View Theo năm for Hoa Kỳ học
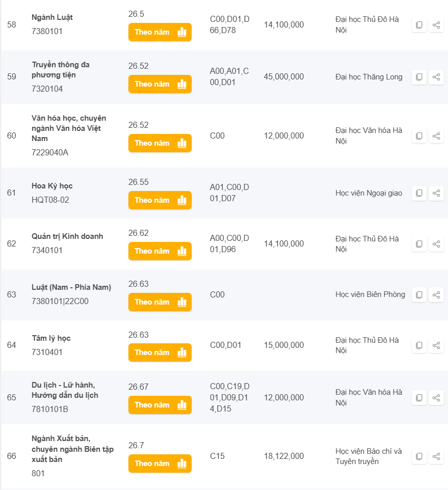448x490 pixels. (x=160, y=200)
